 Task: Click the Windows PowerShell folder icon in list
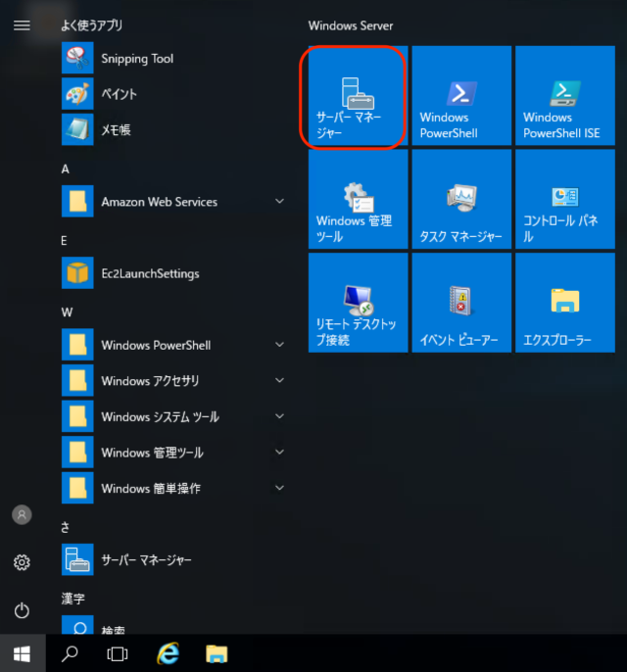click(x=77, y=345)
